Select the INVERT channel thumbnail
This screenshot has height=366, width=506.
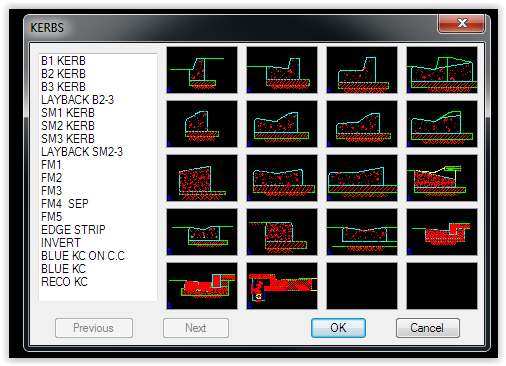(362, 232)
